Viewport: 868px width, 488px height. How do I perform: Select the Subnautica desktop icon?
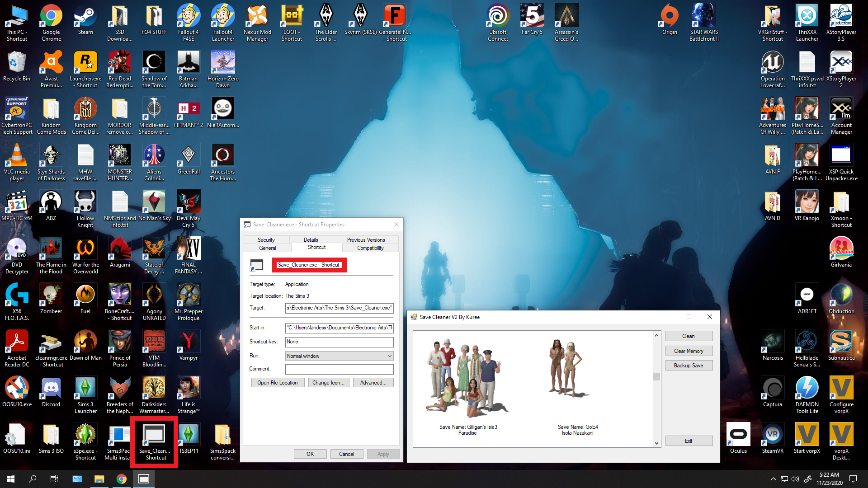[841, 345]
